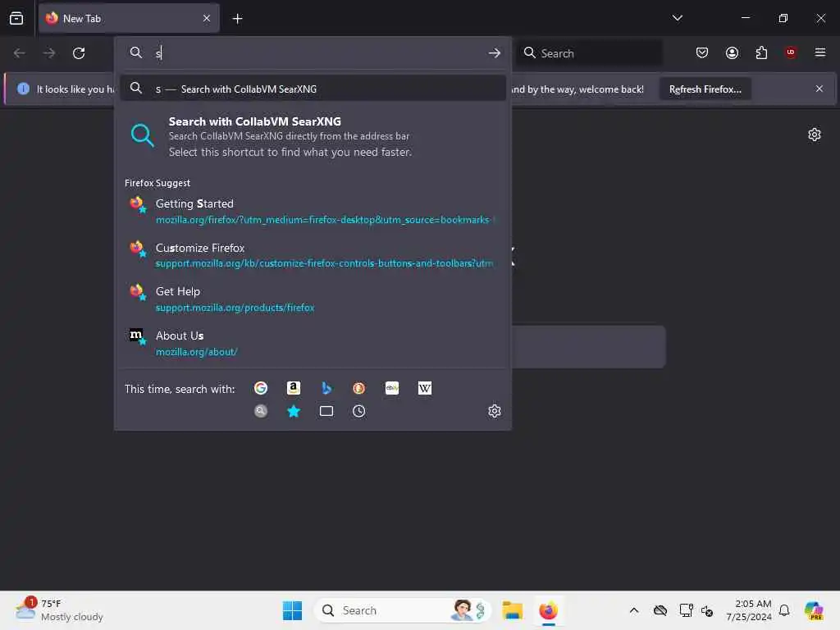Search this time with Google

[261, 388]
